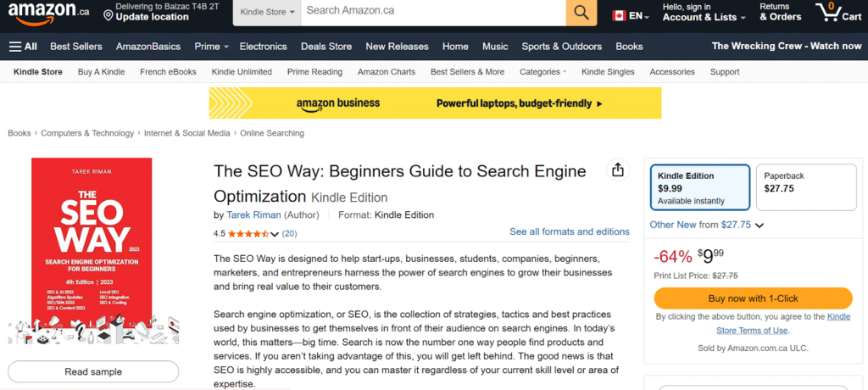The height and width of the screenshot is (390, 868).
Task: Click Buy now with 1-Click
Action: pyautogui.click(x=753, y=298)
